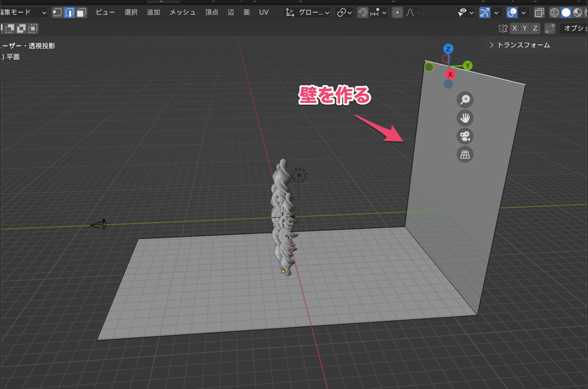Open the pivot point dropdown
The width and height of the screenshot is (588, 389).
tap(344, 12)
